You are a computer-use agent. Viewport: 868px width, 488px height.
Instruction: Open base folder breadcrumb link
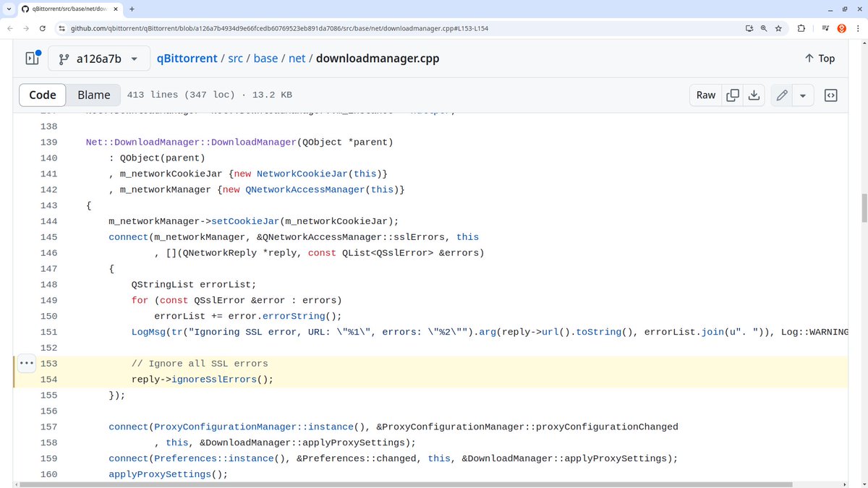(265, 59)
